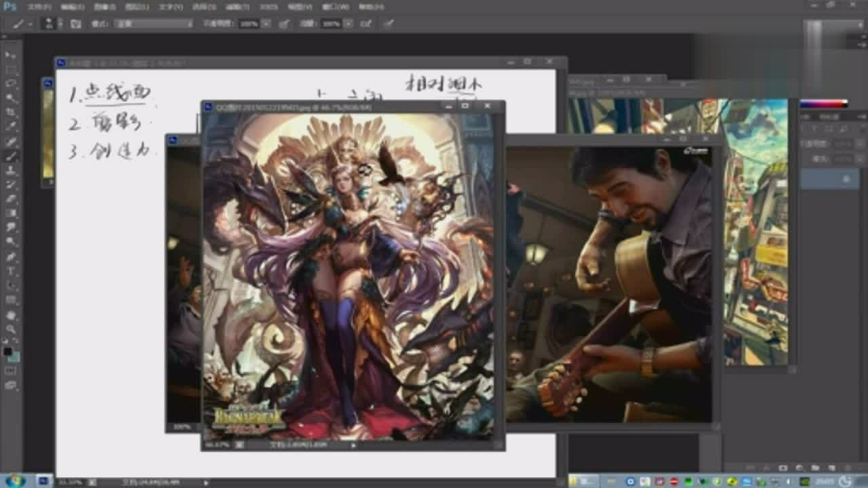Select the Eraser tool
The height and width of the screenshot is (488, 868).
click(11, 199)
